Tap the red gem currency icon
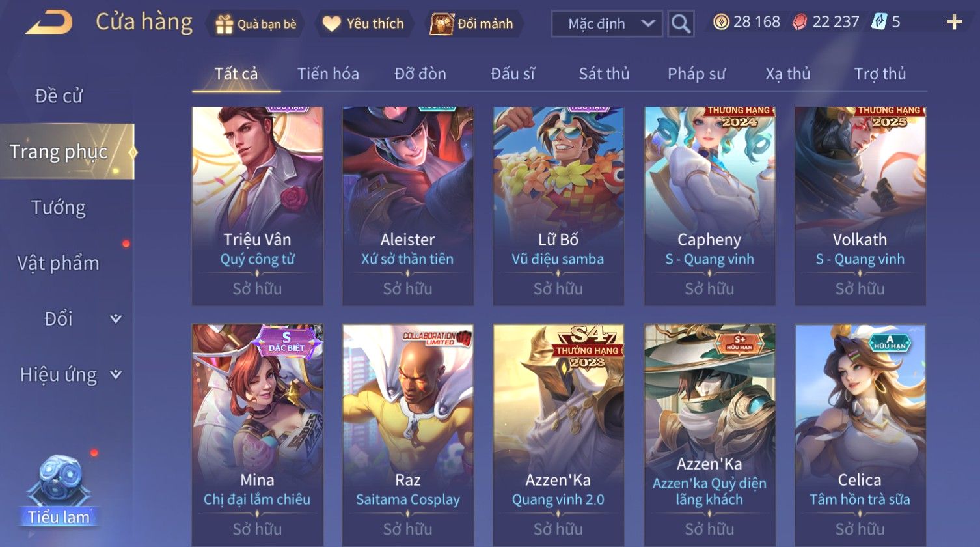The width and height of the screenshot is (980, 547). coord(799,23)
